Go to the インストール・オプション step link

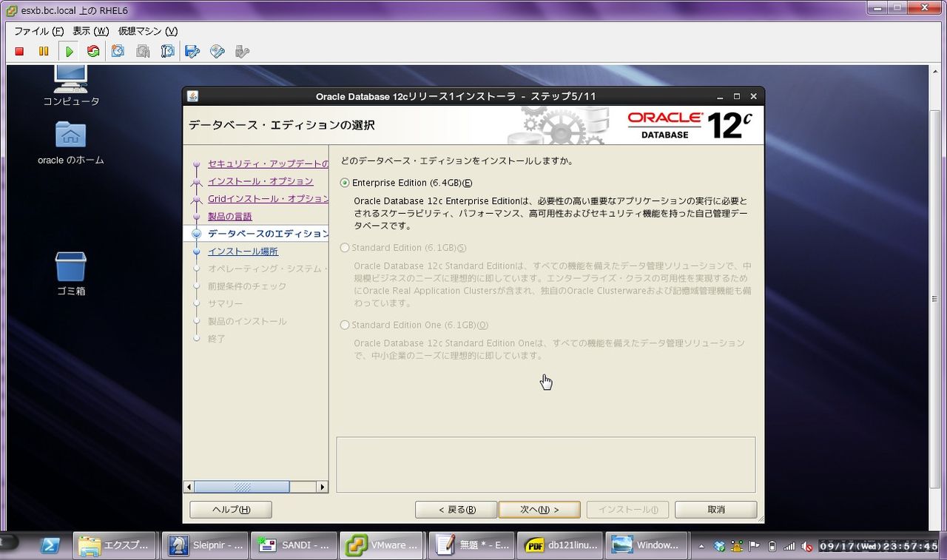click(260, 181)
